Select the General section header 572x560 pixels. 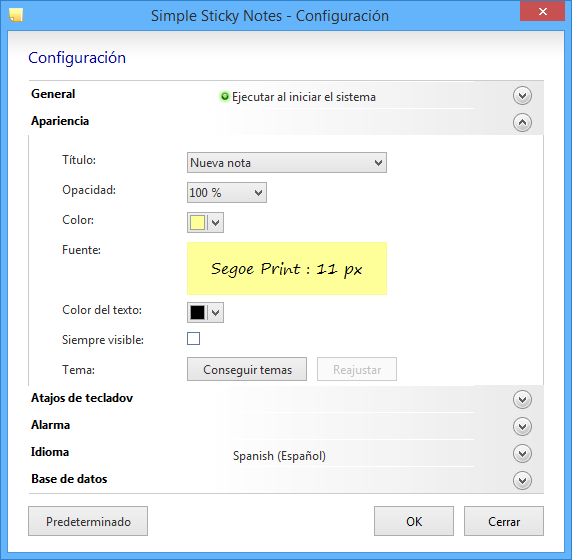53,94
